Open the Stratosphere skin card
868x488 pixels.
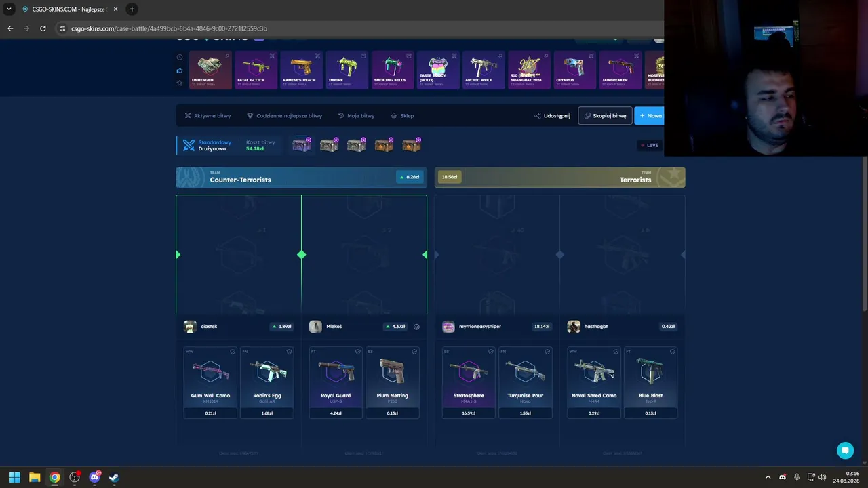point(469,383)
